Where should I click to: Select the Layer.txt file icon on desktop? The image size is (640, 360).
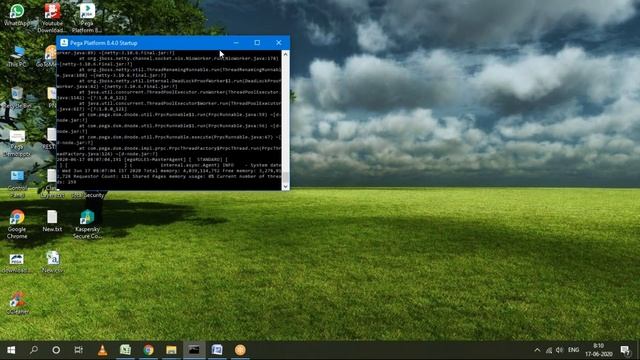click(51, 184)
